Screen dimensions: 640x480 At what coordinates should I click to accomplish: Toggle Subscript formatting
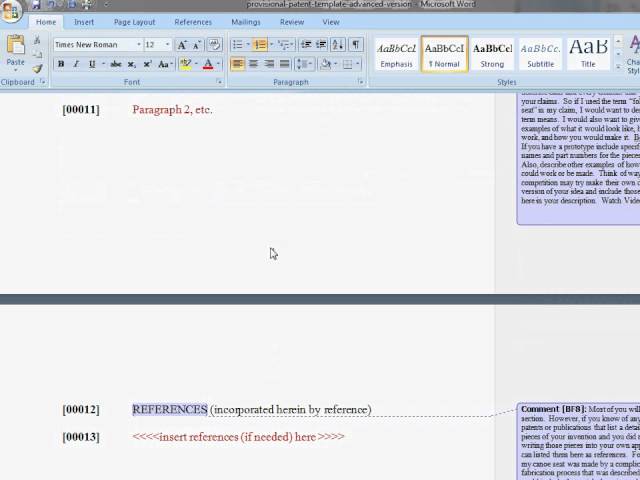tap(131, 64)
